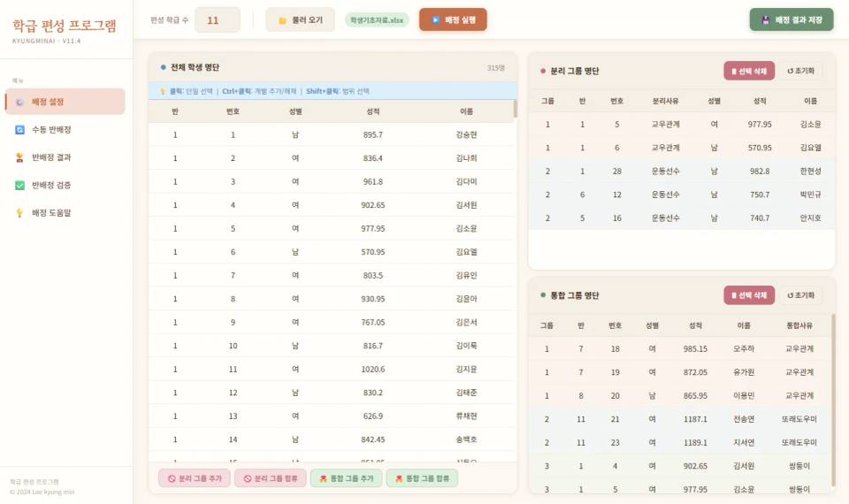Select student row 송백호
Image resolution: width=849 pixels, height=504 pixels.
pos(332,439)
